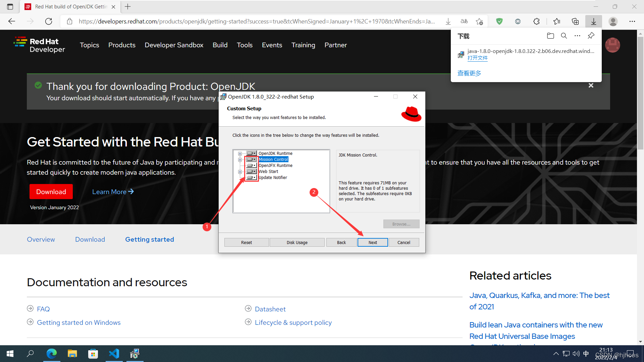The height and width of the screenshot is (362, 644).
Task: Click the Red Hat Developer logo
Action: 39,45
